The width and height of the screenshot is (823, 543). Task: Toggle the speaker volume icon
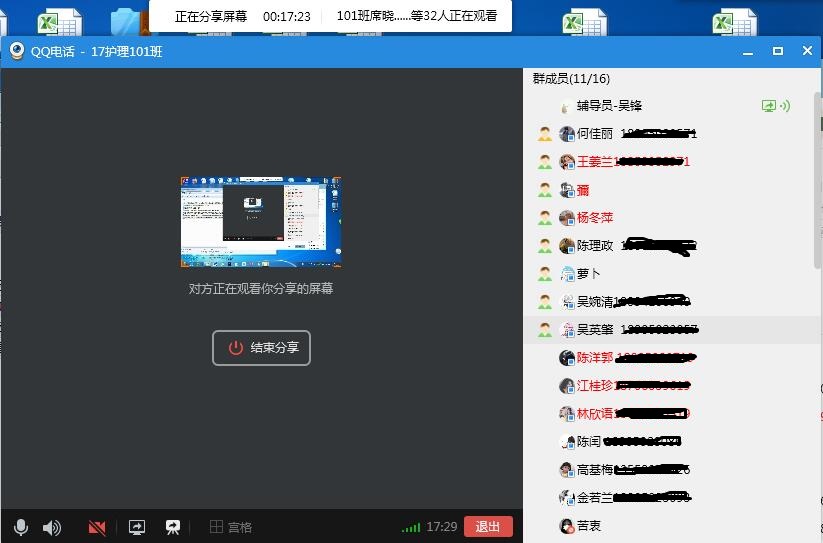pyautogui.click(x=52, y=527)
